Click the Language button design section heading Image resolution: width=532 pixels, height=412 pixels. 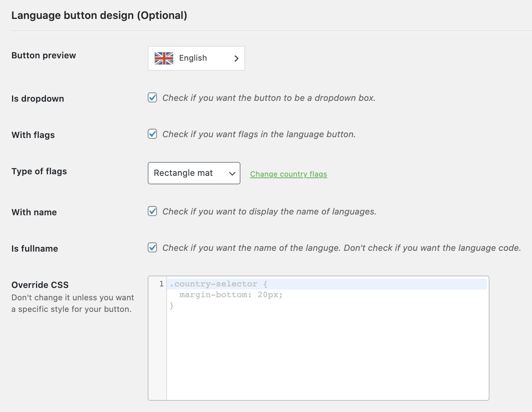tap(99, 15)
